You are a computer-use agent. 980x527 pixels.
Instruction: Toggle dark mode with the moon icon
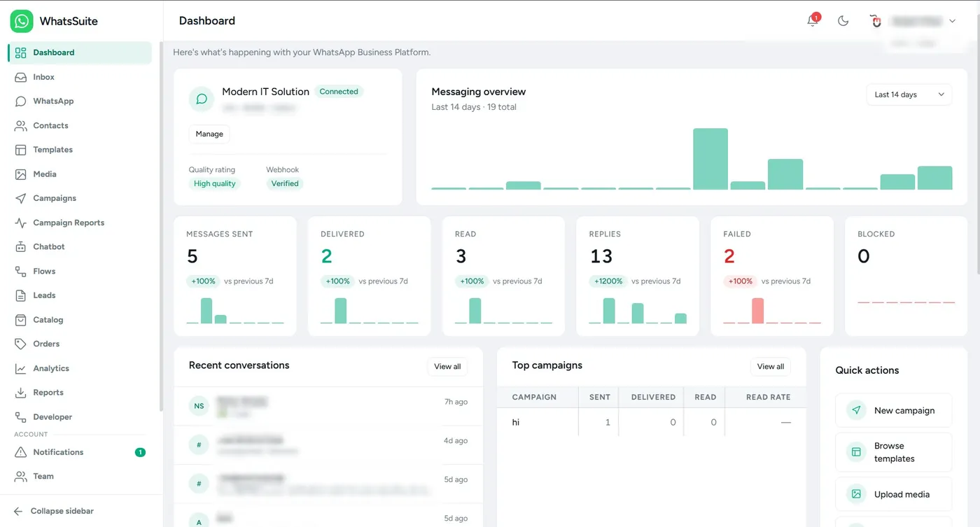(843, 21)
